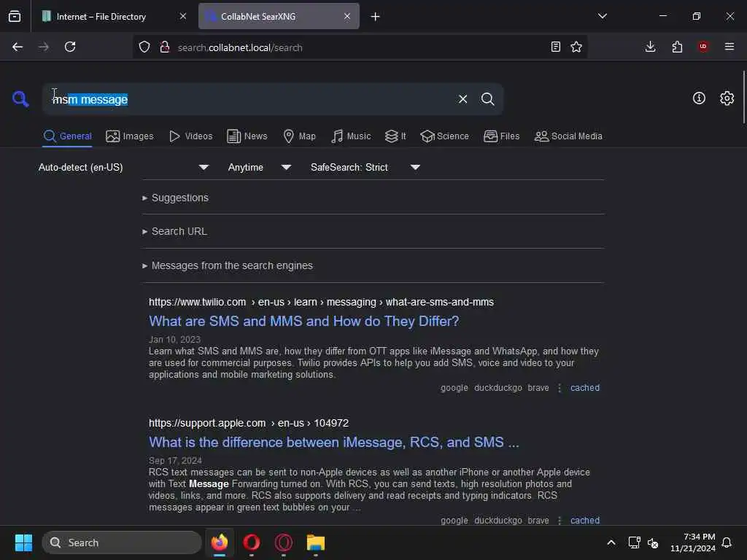Screen dimensions: 747x560
Task: Open SafeSearch: Strict dropdown
Action: [365, 167]
